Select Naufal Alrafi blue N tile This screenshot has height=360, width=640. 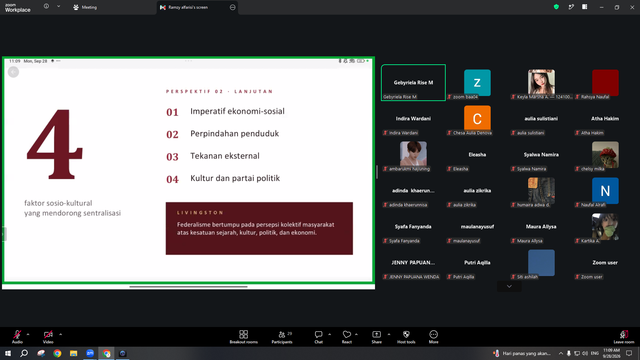(x=605, y=191)
